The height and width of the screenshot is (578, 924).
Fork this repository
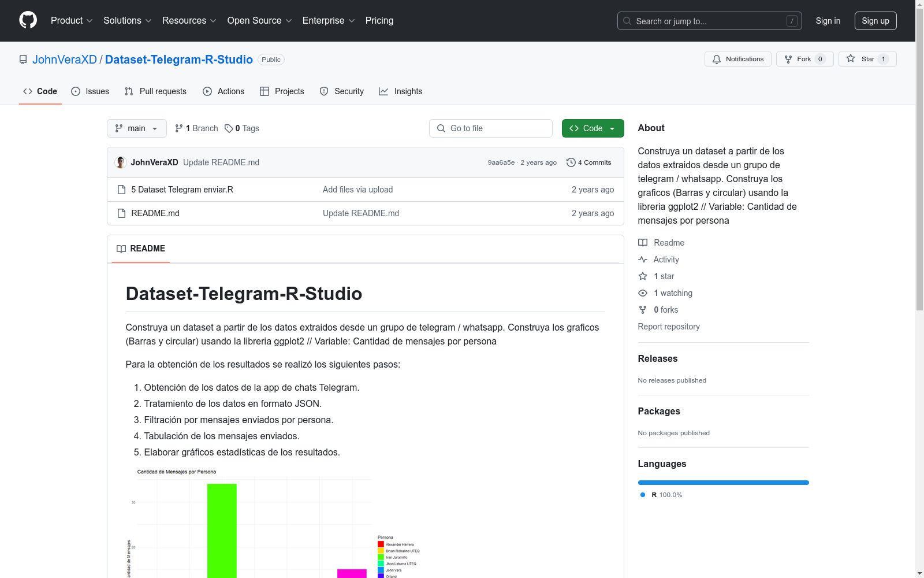[804, 59]
